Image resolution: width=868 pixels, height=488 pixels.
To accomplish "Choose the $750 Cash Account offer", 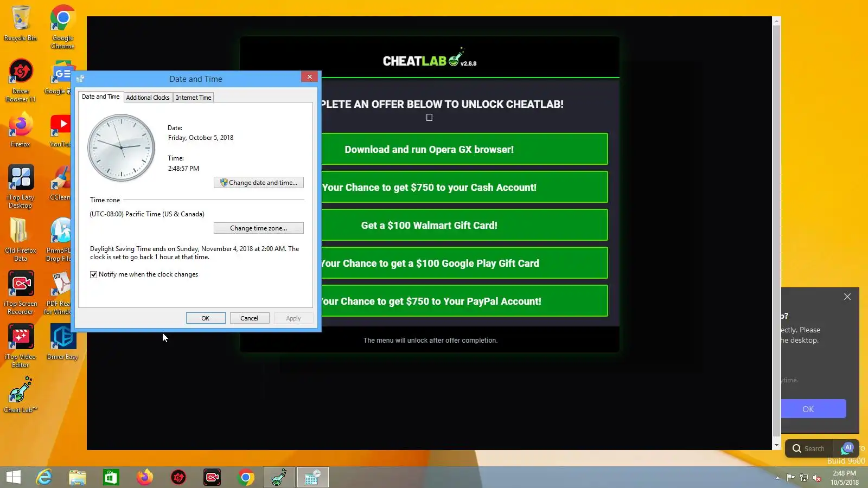I will click(x=464, y=187).
